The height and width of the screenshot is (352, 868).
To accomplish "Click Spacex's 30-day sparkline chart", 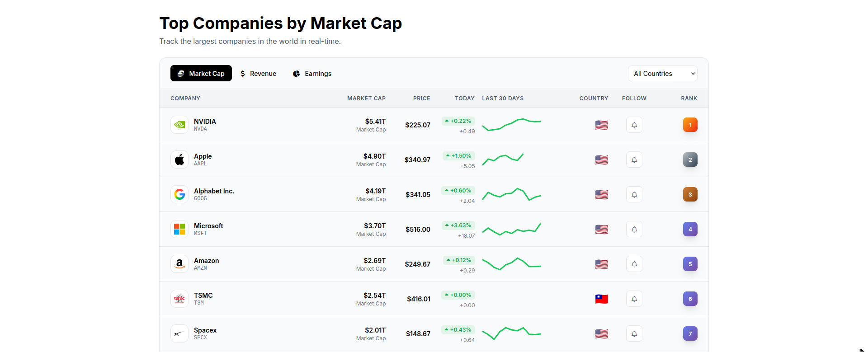I will (511, 333).
